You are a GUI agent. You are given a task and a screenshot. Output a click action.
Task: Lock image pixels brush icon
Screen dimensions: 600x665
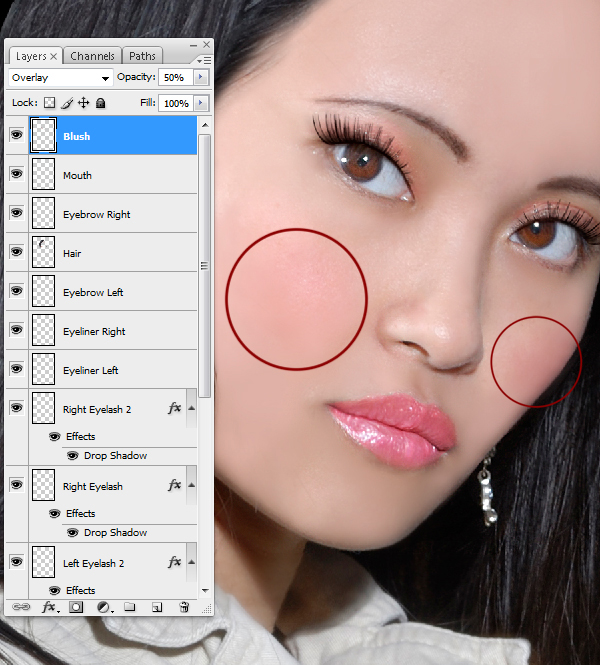tap(67, 103)
